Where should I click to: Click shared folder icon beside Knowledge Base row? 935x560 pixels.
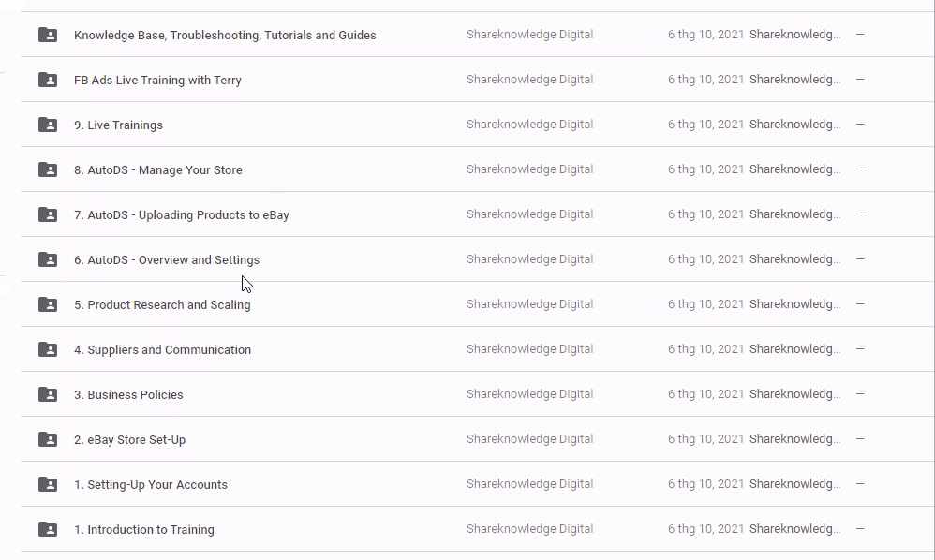48,35
